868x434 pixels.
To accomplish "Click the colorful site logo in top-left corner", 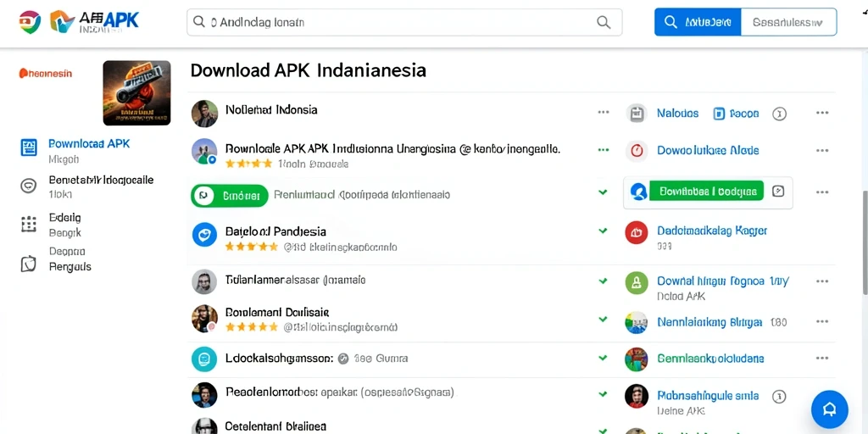I will click(30, 22).
